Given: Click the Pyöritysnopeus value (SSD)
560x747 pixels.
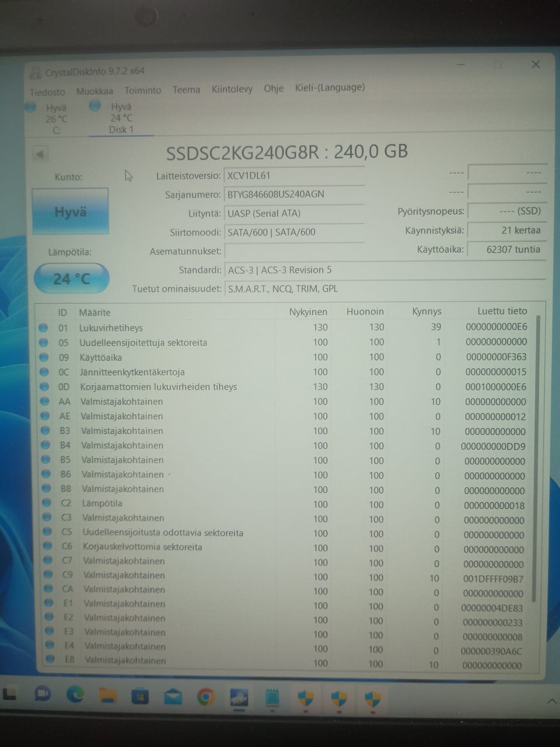Looking at the screenshot, I should (x=507, y=211).
